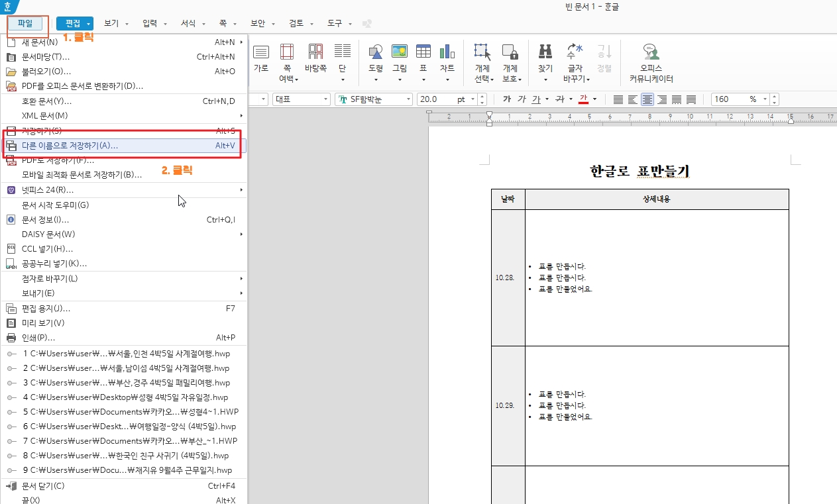Apply underline with the underlined 가 icon

[x=536, y=99]
